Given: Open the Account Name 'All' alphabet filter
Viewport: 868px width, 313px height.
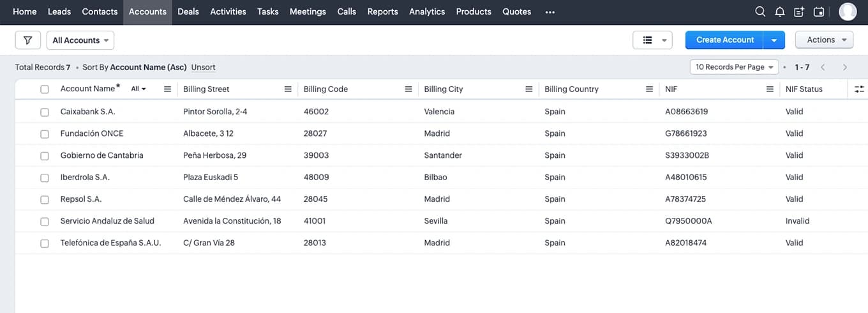Looking at the screenshot, I should click(138, 89).
